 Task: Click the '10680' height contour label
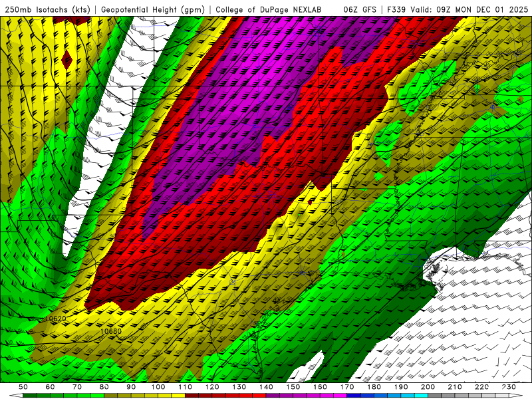pos(110,331)
